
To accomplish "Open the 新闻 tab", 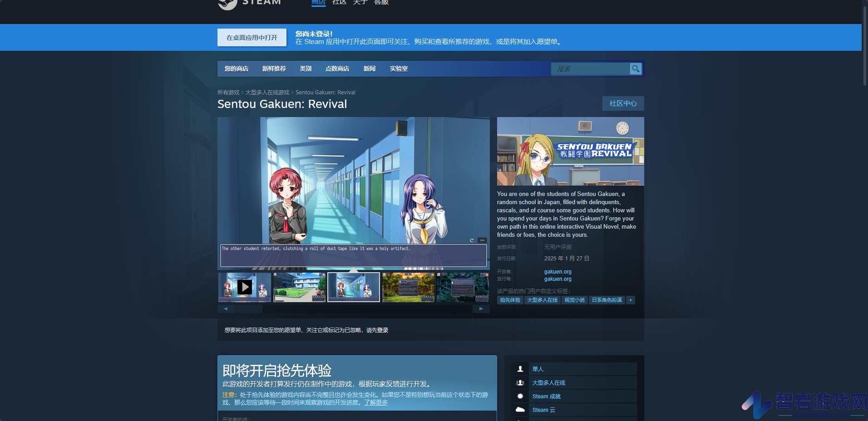I will [x=370, y=69].
